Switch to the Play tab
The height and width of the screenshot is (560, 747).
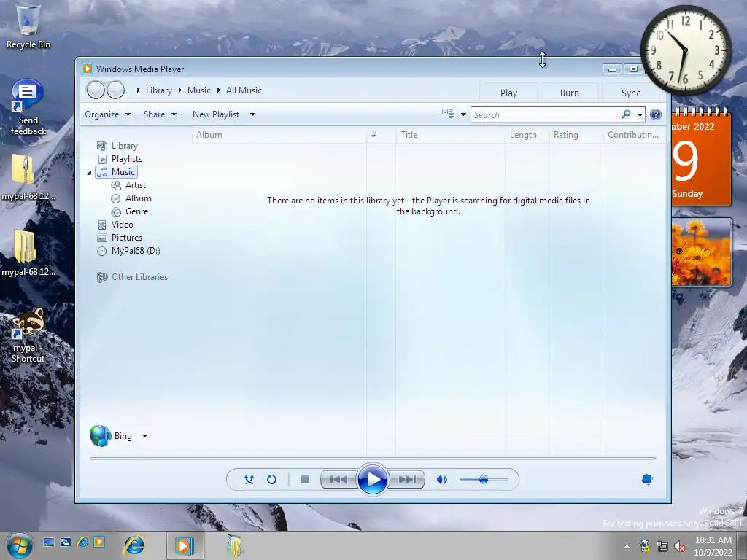[x=508, y=93]
